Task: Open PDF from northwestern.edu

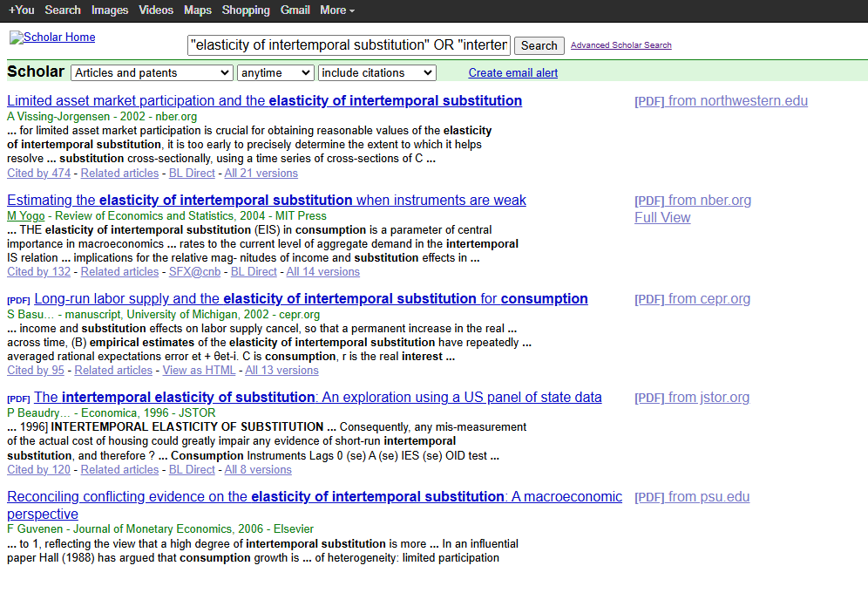Action: point(721,101)
